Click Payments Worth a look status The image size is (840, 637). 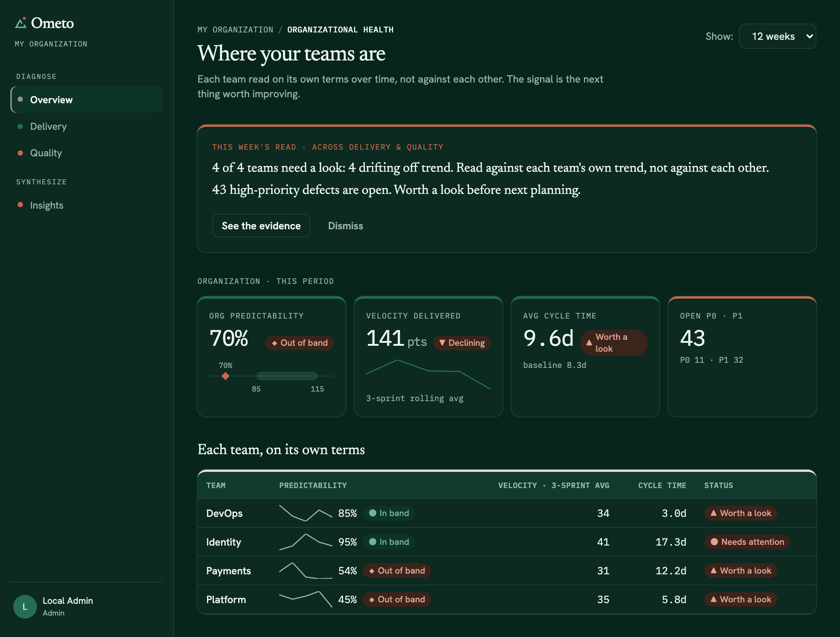[x=741, y=571]
